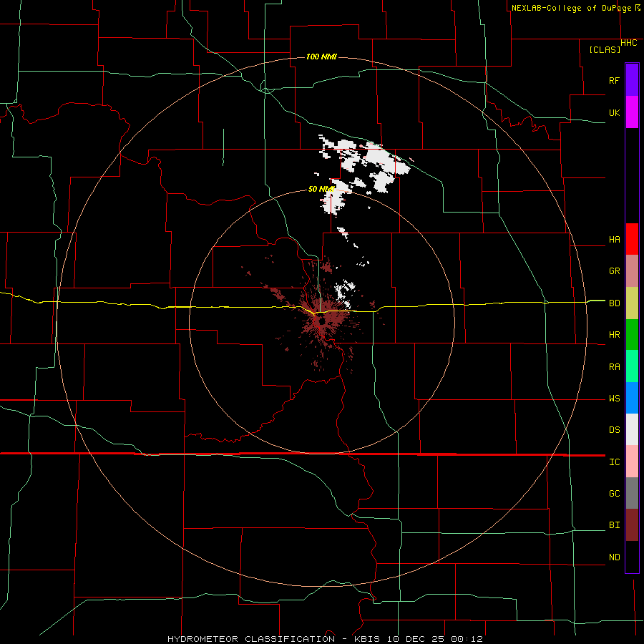Click the HA red legend color swatch
Viewport: 644px width, 644px height.
632,239
